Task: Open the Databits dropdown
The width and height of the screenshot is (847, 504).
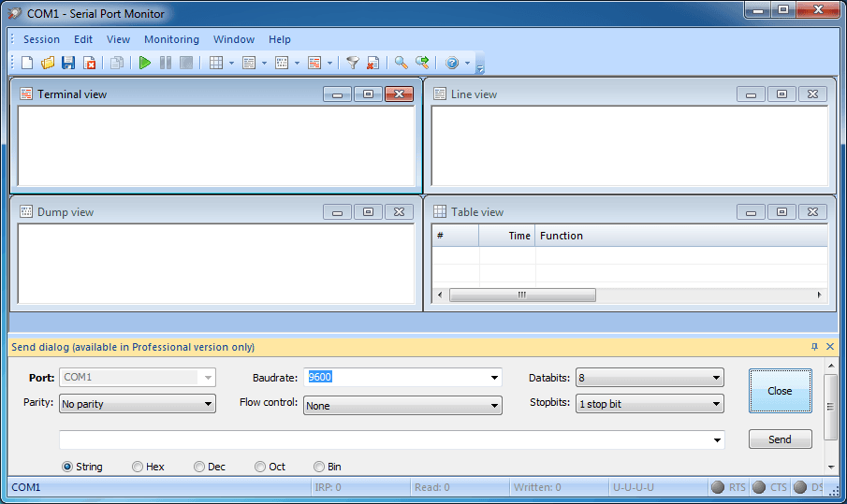Action: 716,378
